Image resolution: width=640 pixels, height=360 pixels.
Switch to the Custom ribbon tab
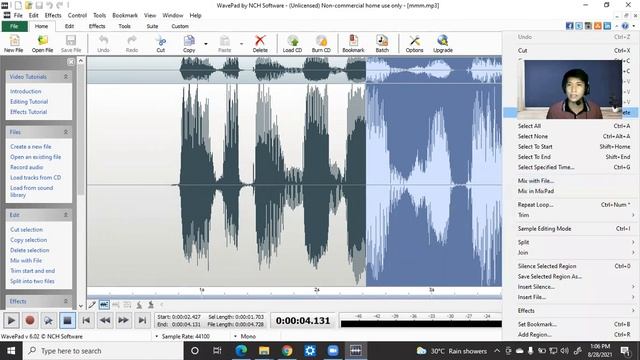(x=180, y=26)
